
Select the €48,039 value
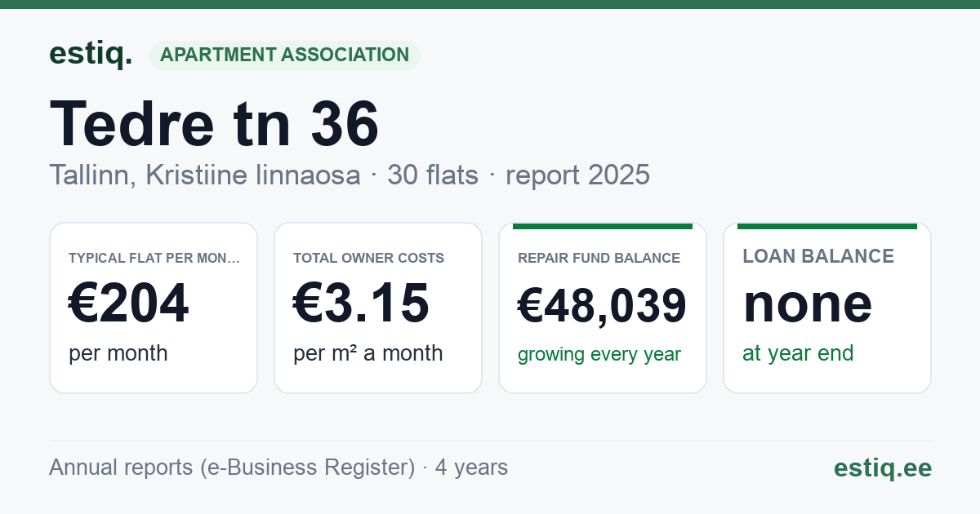pyautogui.click(x=602, y=306)
